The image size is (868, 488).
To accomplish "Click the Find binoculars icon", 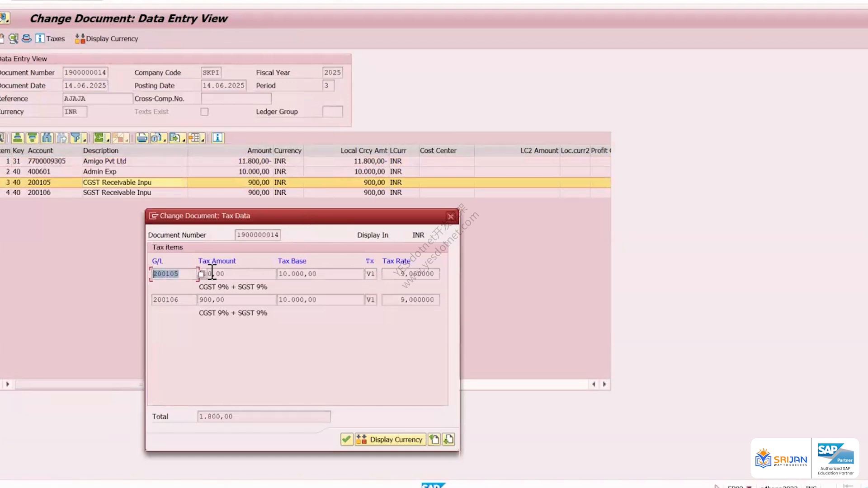I will tap(47, 138).
